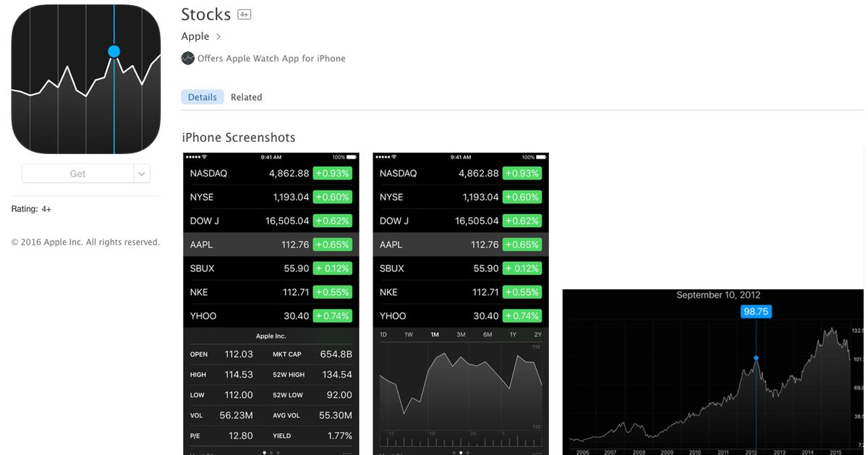Click NASDAQ +0.93% green change badge

[332, 174]
